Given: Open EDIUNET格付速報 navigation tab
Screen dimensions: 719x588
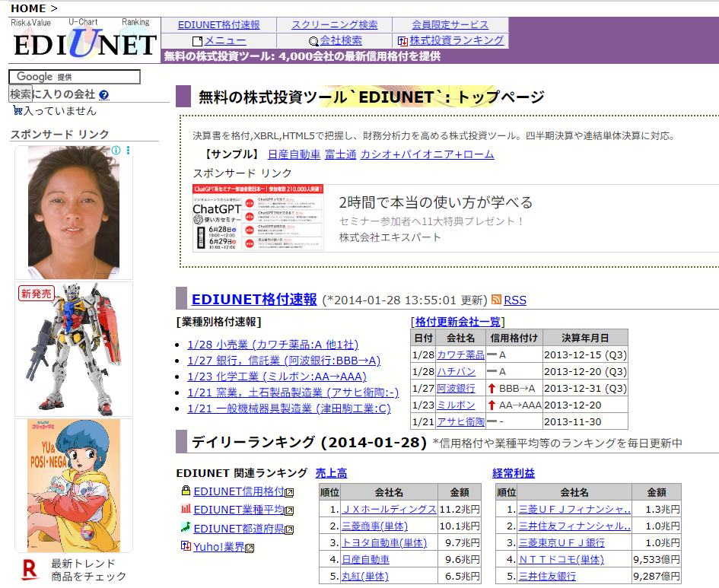Looking at the screenshot, I should pos(218,25).
